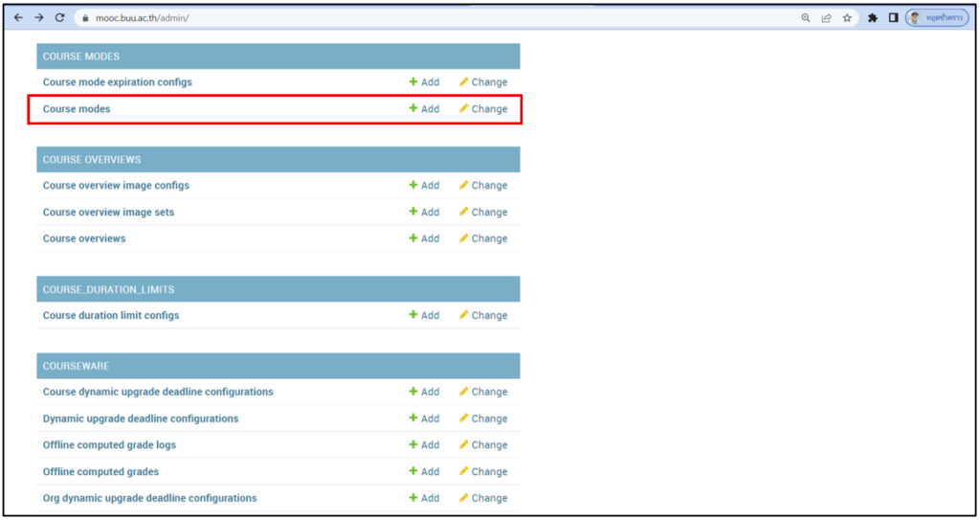Click the browser back arrow
Image resolution: width=980 pixels, height=520 pixels.
[x=18, y=17]
